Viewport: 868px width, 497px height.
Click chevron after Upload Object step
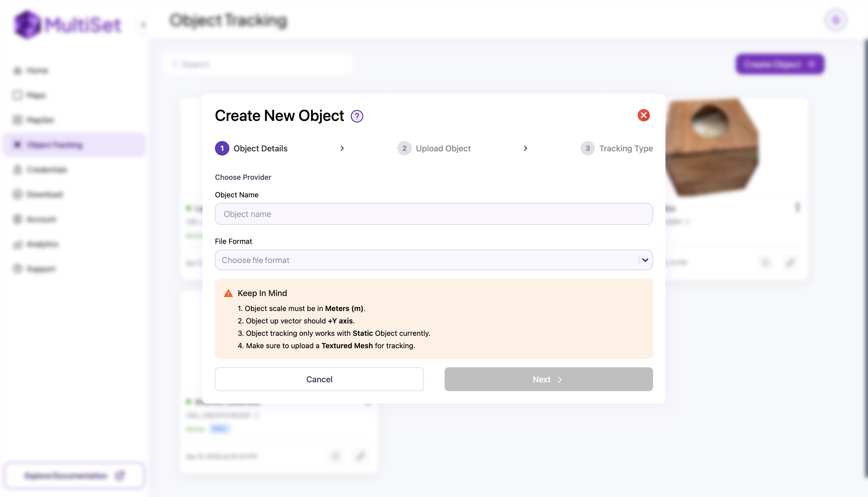(525, 149)
